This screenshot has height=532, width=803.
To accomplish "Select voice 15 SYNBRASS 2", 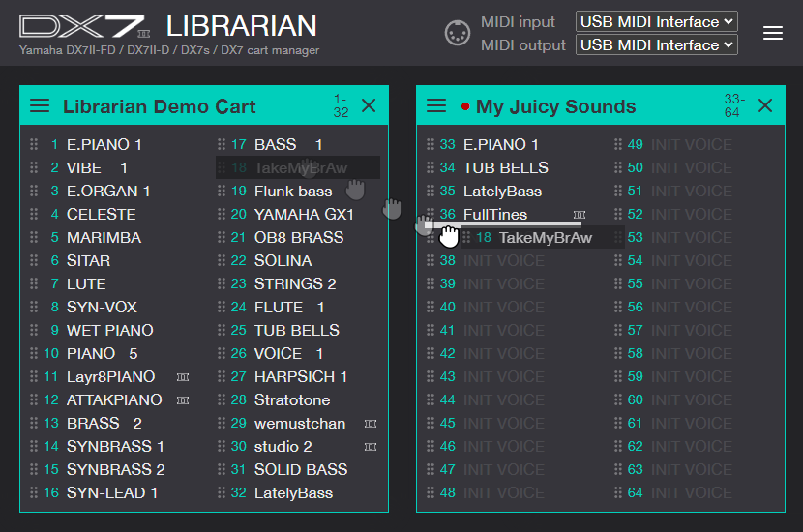I will coord(116,469).
